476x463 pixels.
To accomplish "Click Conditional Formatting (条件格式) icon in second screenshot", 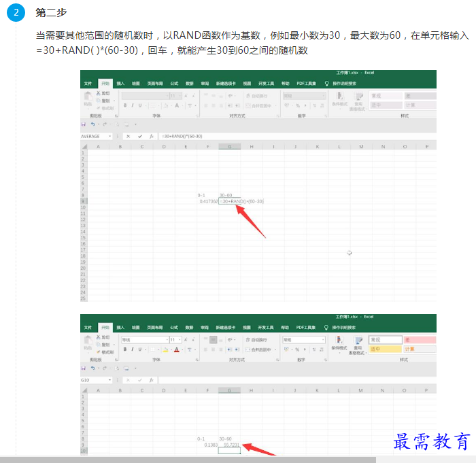I will pos(339,341).
